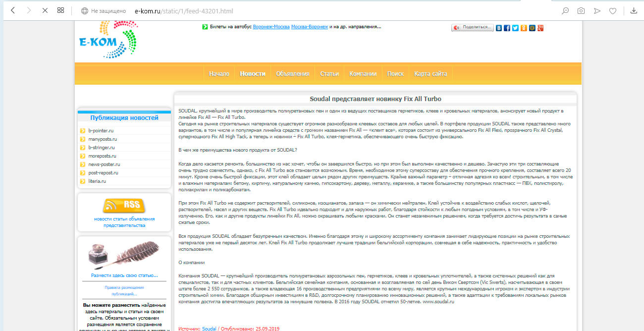Click green arrow icon before bus tickets text
This screenshot has height=331, width=644.
click(205, 27)
